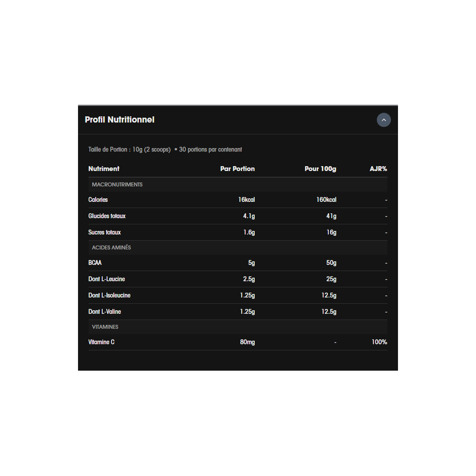476x476 pixels.
Task: Click the AJR% column header
Action: (378, 169)
